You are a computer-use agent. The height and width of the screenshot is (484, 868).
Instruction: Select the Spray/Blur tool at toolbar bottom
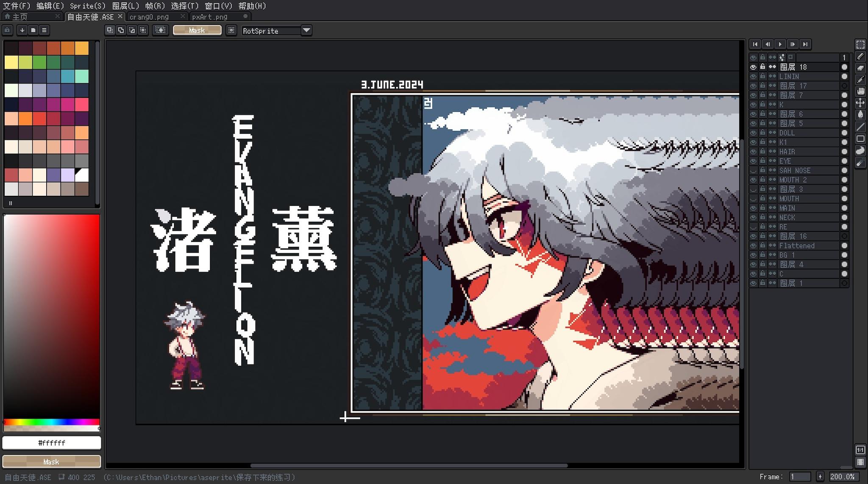[x=860, y=163]
